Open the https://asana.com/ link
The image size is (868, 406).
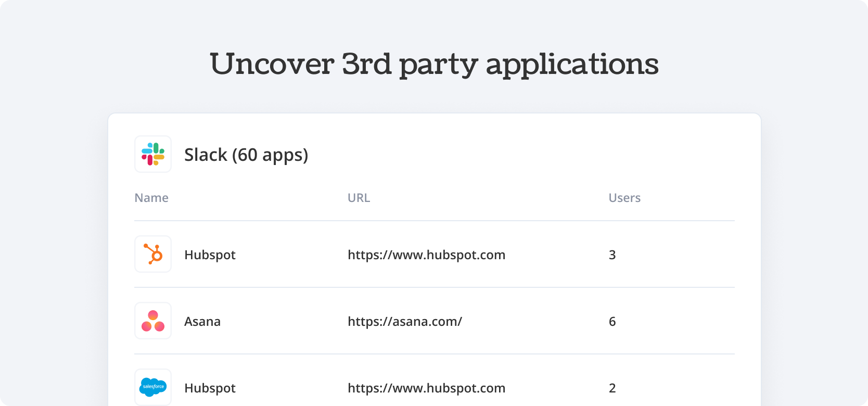[405, 322]
